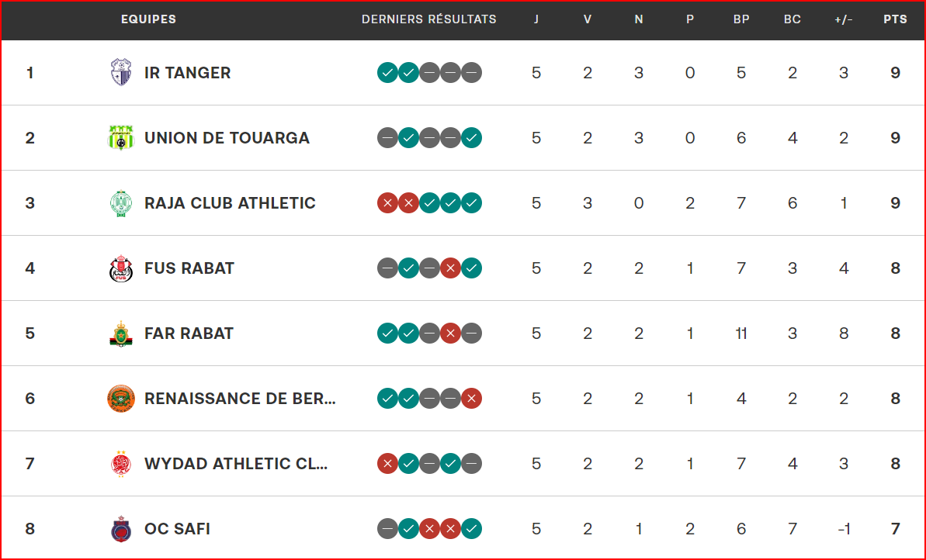Viewport: 926px width, 560px height.
Task: Click the Renaissance de Berkane orange logo
Action: pyautogui.click(x=121, y=399)
